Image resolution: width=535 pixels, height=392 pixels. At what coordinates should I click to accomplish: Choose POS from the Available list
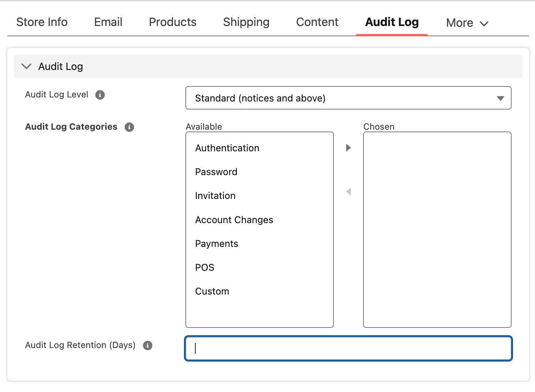coord(204,267)
